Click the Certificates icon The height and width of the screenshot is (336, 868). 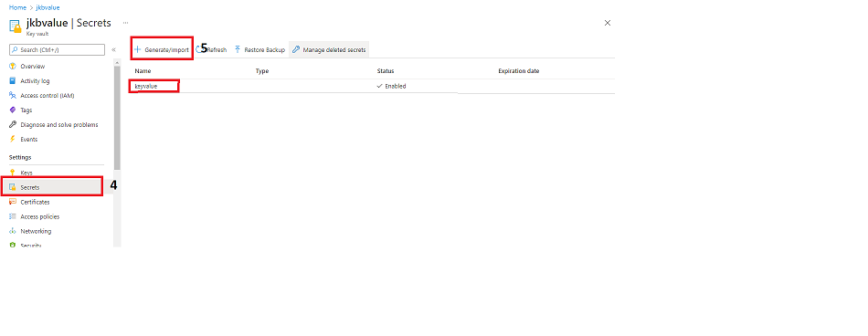pos(13,202)
